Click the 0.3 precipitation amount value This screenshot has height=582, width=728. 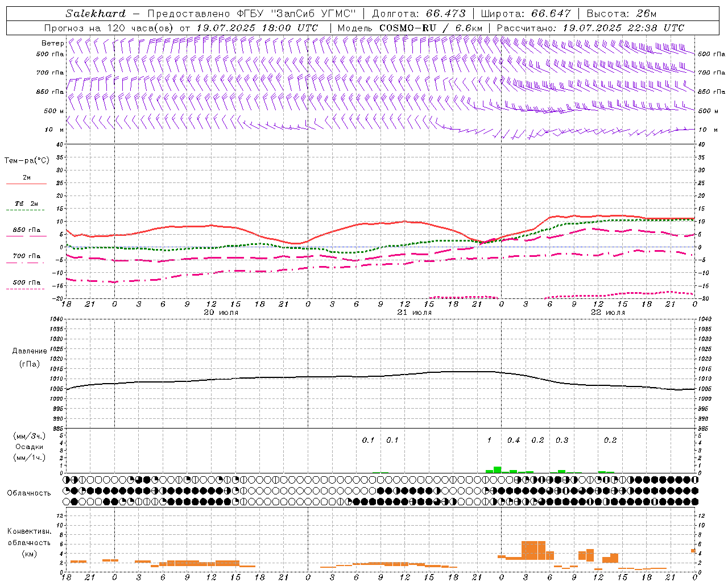point(562,440)
